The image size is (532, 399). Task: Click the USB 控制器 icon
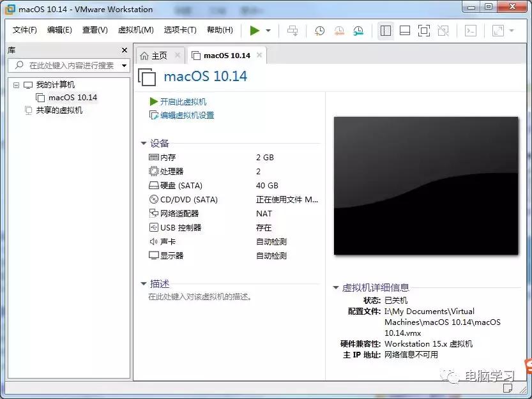(154, 227)
